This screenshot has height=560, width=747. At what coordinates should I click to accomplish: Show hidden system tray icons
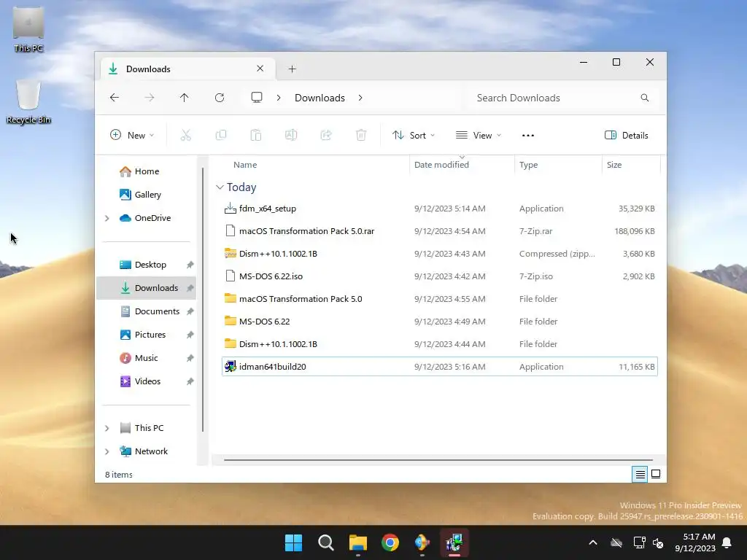point(593,542)
